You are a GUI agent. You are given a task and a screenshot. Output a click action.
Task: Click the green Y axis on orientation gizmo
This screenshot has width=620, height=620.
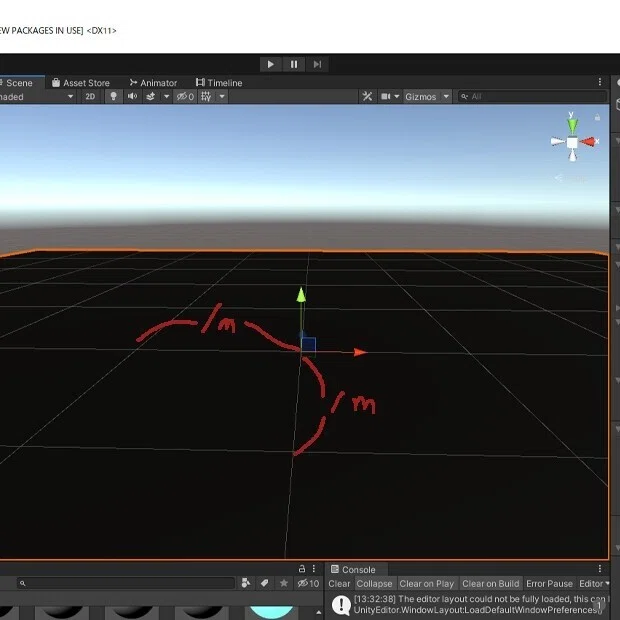pyautogui.click(x=573, y=124)
